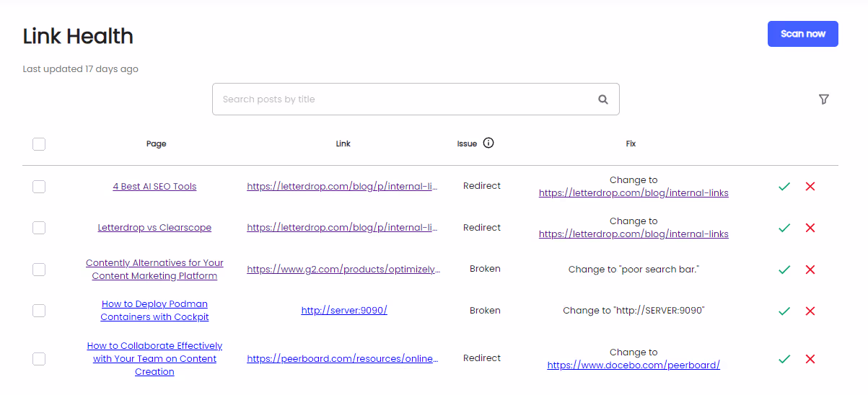Click the Page column header

pos(156,143)
